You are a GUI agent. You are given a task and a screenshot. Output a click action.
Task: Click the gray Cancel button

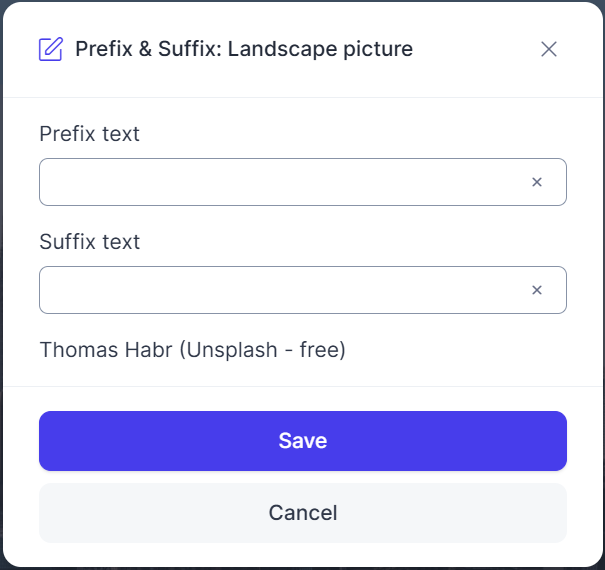[x=303, y=513]
